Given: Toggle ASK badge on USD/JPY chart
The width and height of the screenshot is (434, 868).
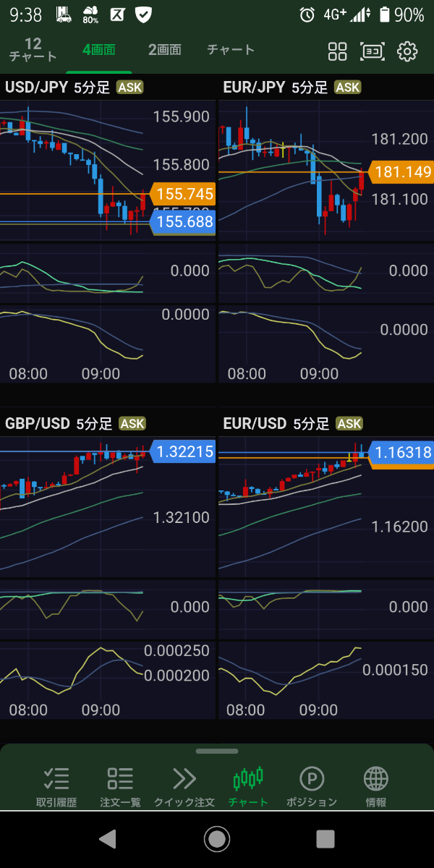Looking at the screenshot, I should pos(130,88).
